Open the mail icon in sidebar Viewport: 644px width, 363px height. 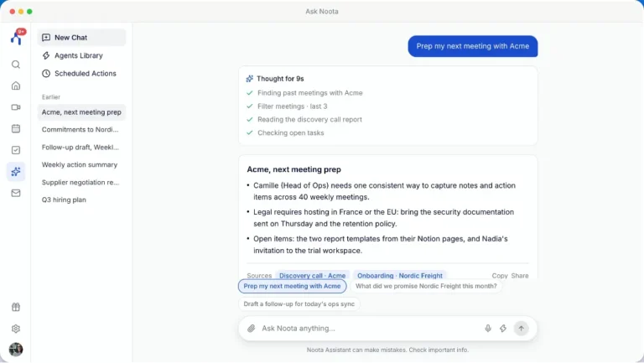click(x=16, y=193)
